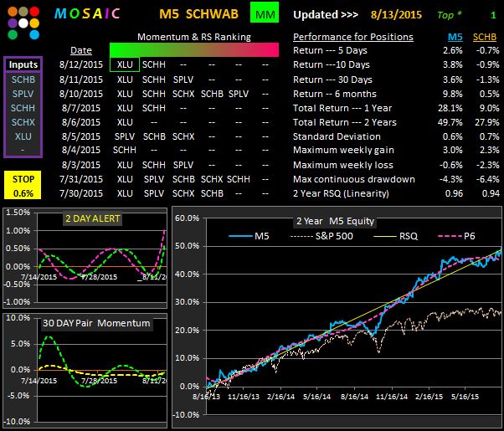Click the 7/28/2015 label on 2 Day Alert chart
Viewport: 504px width, 431px height.
(x=100, y=277)
